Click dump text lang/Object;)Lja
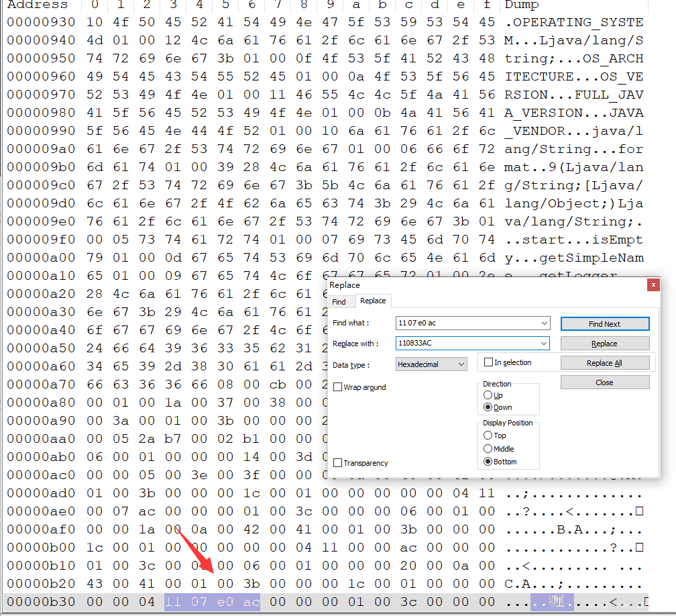The height and width of the screenshot is (616, 676). tap(574, 203)
